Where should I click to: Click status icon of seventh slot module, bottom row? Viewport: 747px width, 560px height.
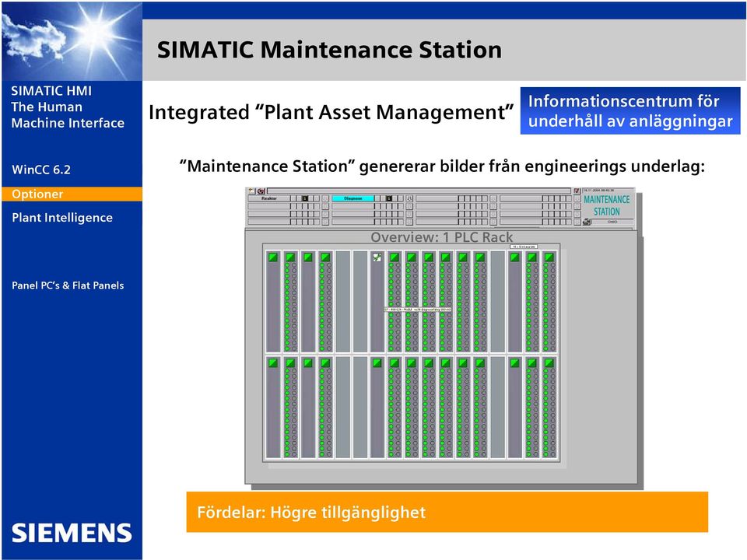click(x=377, y=363)
